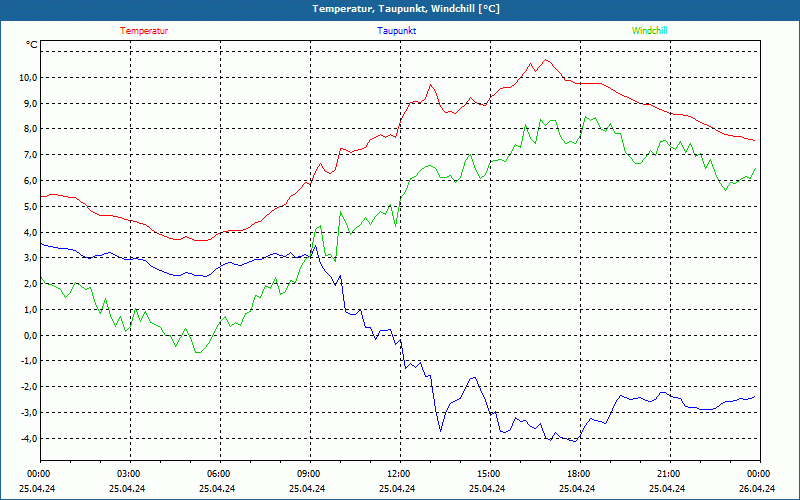Click the chart title Temperatur, Taupunkt, Windchill
Image resolution: width=800 pixels, height=500 pixels.
tap(406, 9)
